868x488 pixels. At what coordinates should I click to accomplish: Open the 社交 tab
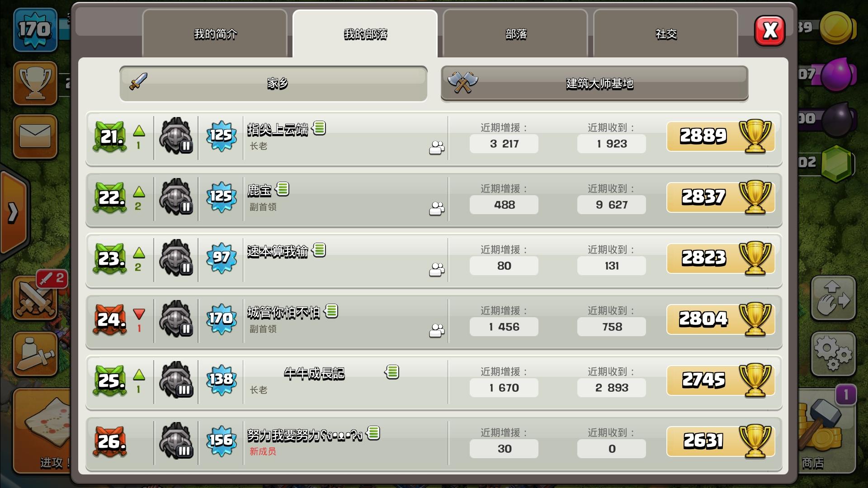click(665, 34)
